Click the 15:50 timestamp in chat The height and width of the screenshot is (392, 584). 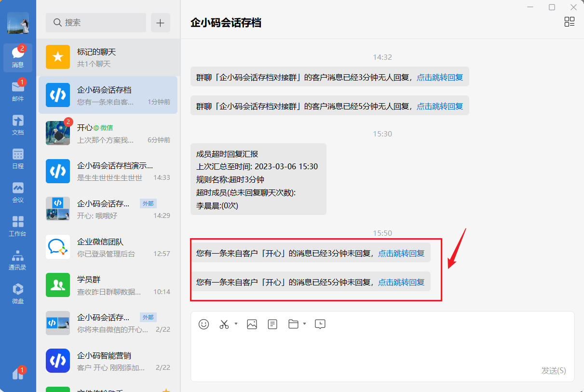click(x=382, y=233)
